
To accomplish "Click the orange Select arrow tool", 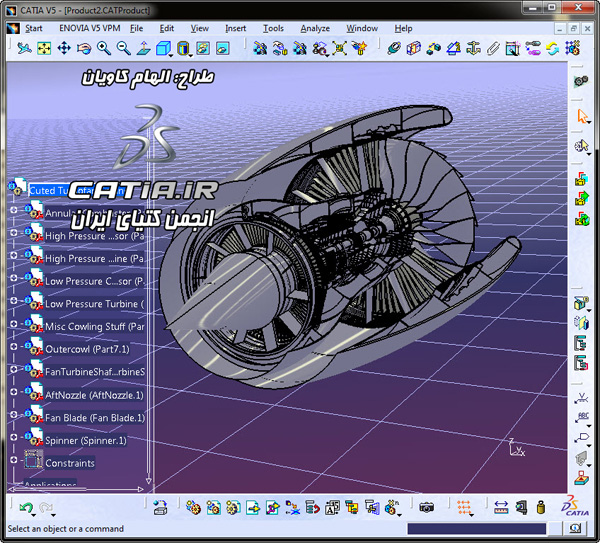I will 582,116.
